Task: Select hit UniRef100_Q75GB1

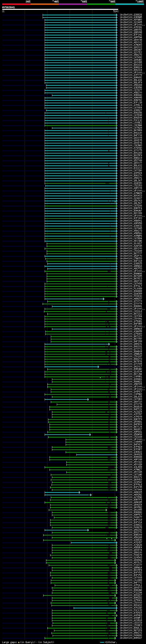Action: tap(131, 321)
